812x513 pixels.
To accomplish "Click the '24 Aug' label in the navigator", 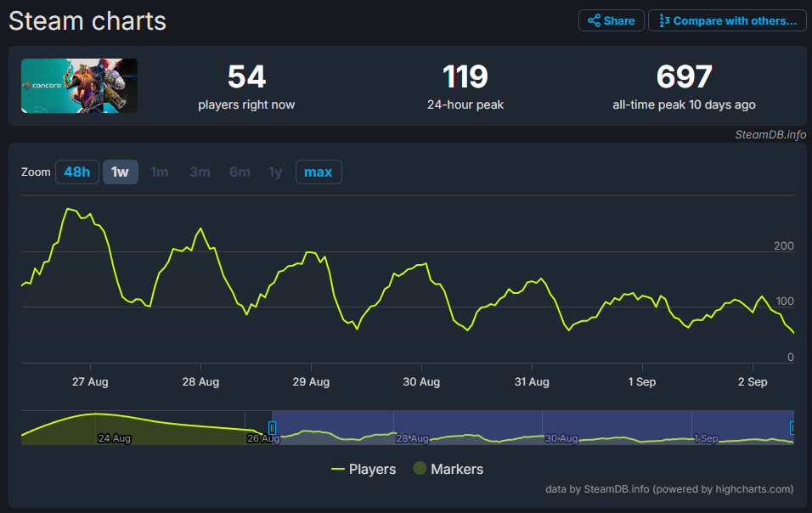I will click(115, 438).
